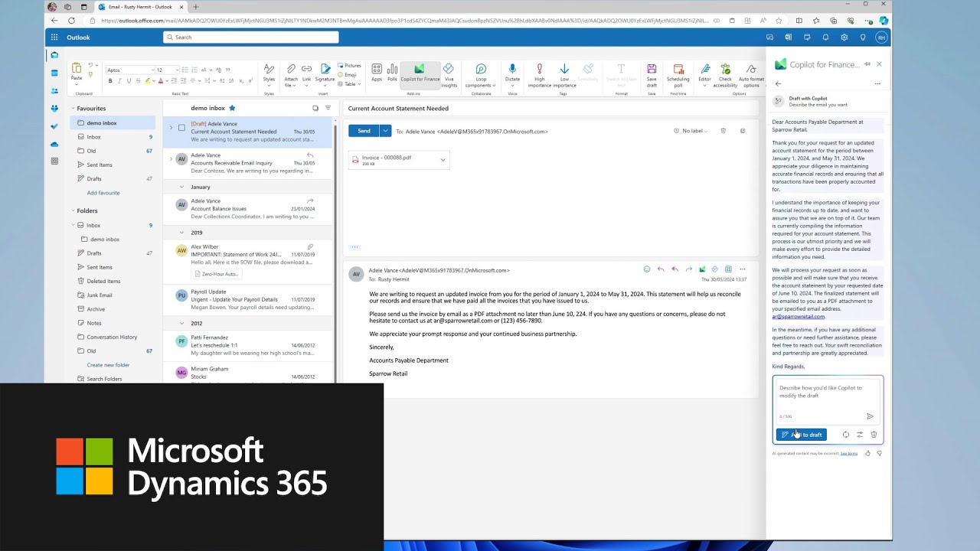Collapse the January message group
The image size is (980, 551).
tap(181, 187)
